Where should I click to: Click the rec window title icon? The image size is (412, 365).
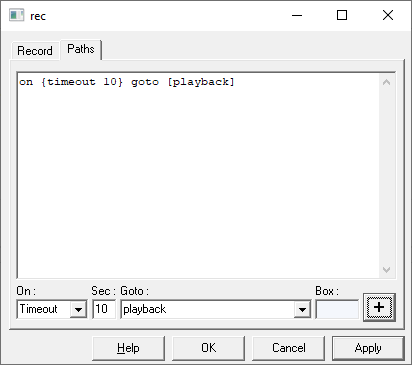16,15
